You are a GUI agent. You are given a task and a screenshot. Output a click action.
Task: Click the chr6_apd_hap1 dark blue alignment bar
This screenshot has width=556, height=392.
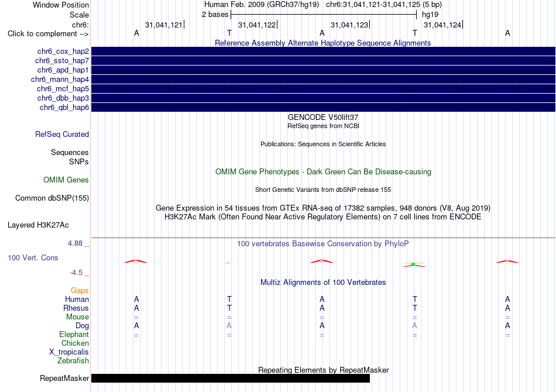323,70
